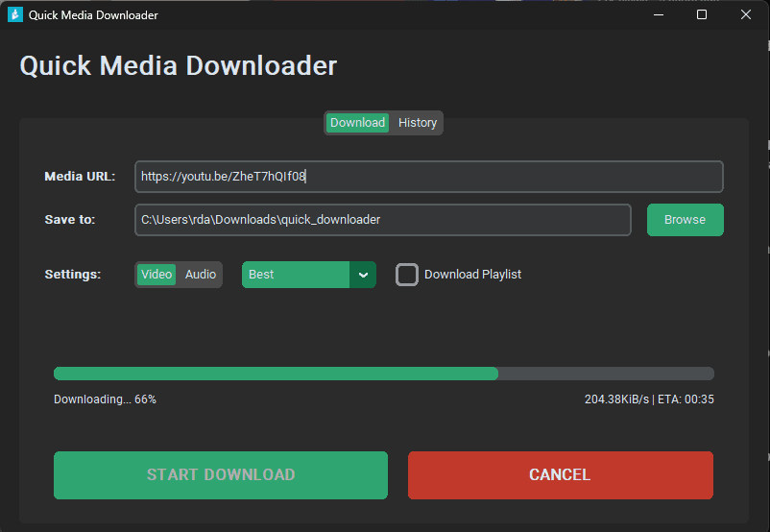Click the green download progress bar
Image resolution: width=770 pixels, height=532 pixels.
277,374
